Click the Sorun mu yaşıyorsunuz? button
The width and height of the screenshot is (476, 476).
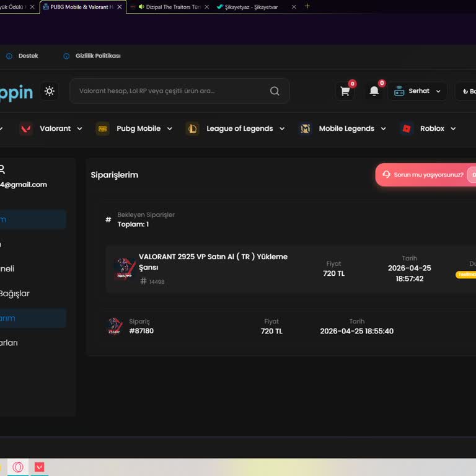[428, 175]
